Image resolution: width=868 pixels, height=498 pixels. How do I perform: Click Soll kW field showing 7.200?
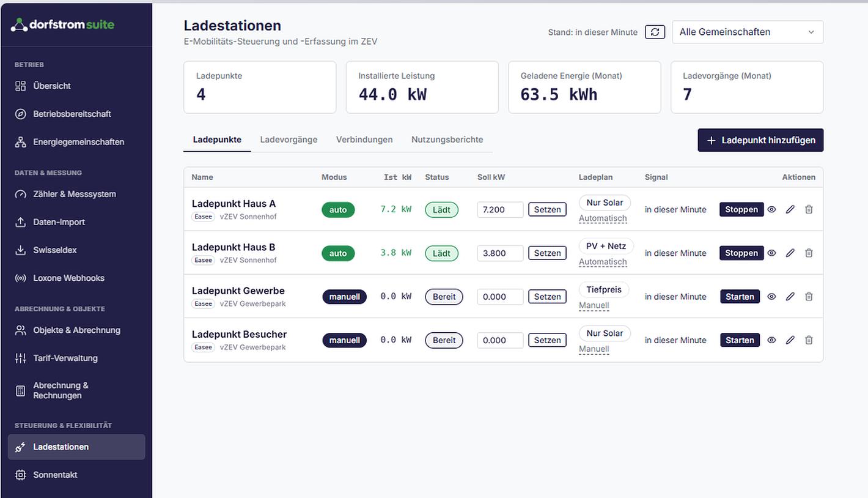500,210
